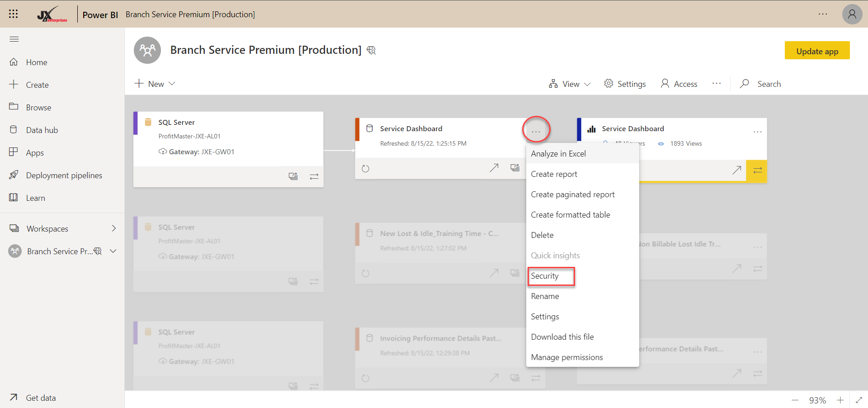Click the 1893 Views label

click(x=686, y=143)
